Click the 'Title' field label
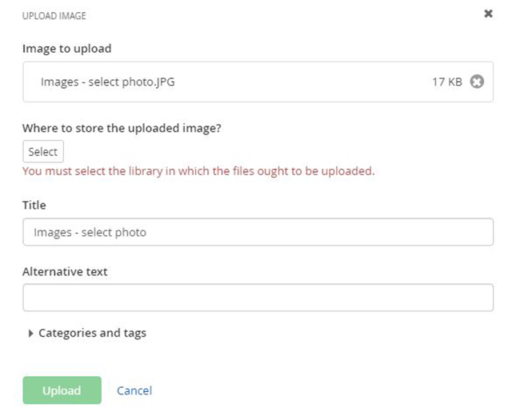The image size is (520, 420). [34, 205]
